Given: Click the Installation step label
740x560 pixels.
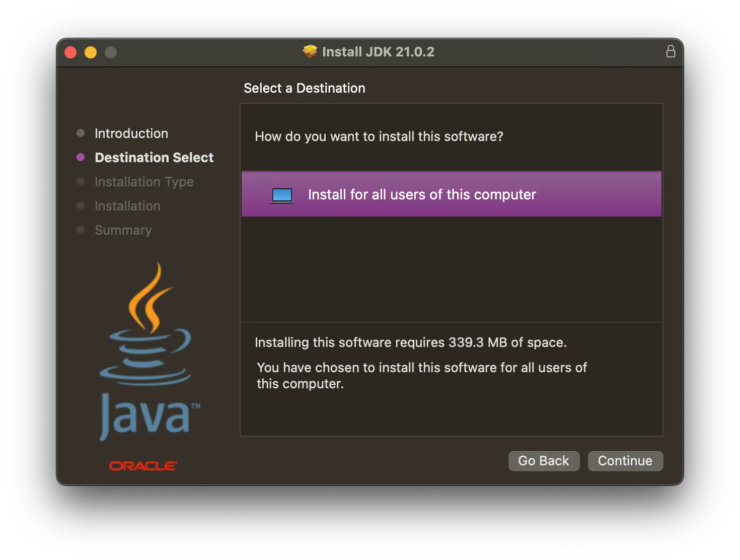Looking at the screenshot, I should click(127, 206).
